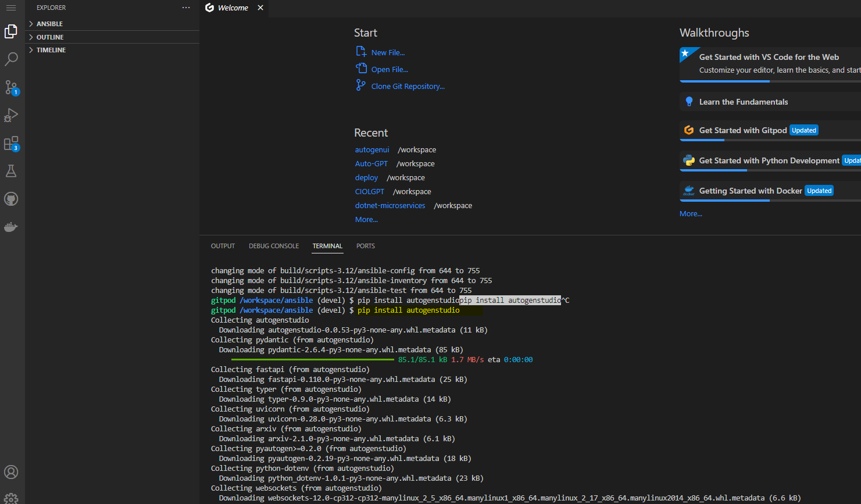
Task: Open recent workspace dotnet-microservices
Action: [390, 205]
